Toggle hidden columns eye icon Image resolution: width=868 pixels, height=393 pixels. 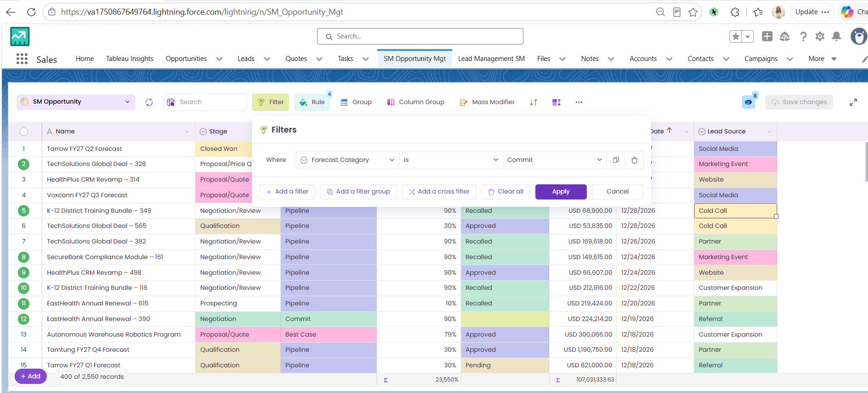pos(748,102)
